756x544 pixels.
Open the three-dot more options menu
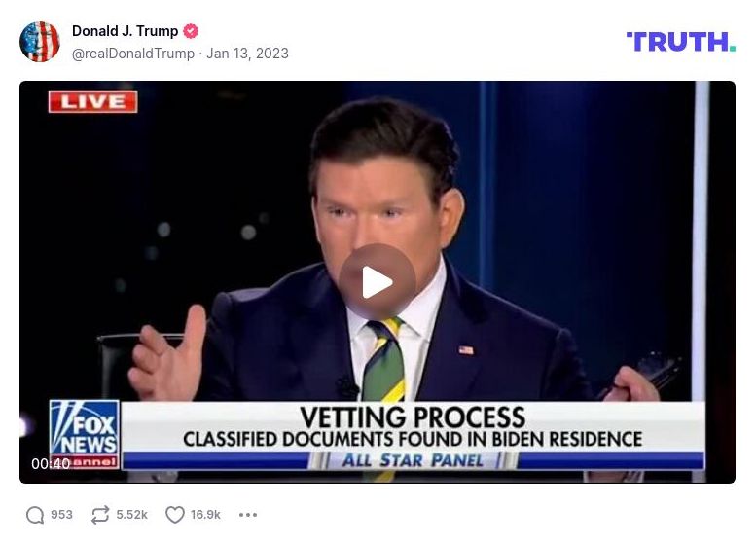(x=248, y=515)
